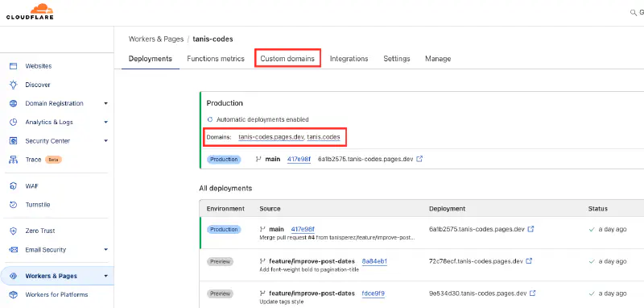Image resolution: width=644 pixels, height=308 pixels.
Task: Click the Cloudflare logo
Action: pos(30,12)
